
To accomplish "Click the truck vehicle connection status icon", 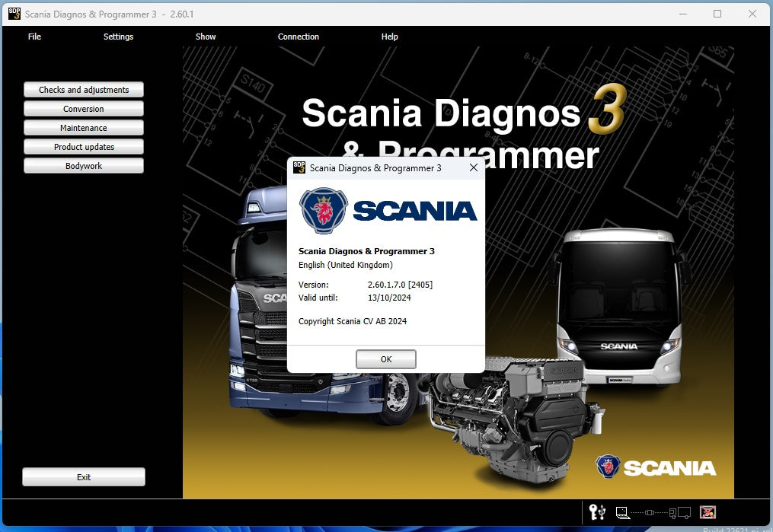I will click(680, 513).
